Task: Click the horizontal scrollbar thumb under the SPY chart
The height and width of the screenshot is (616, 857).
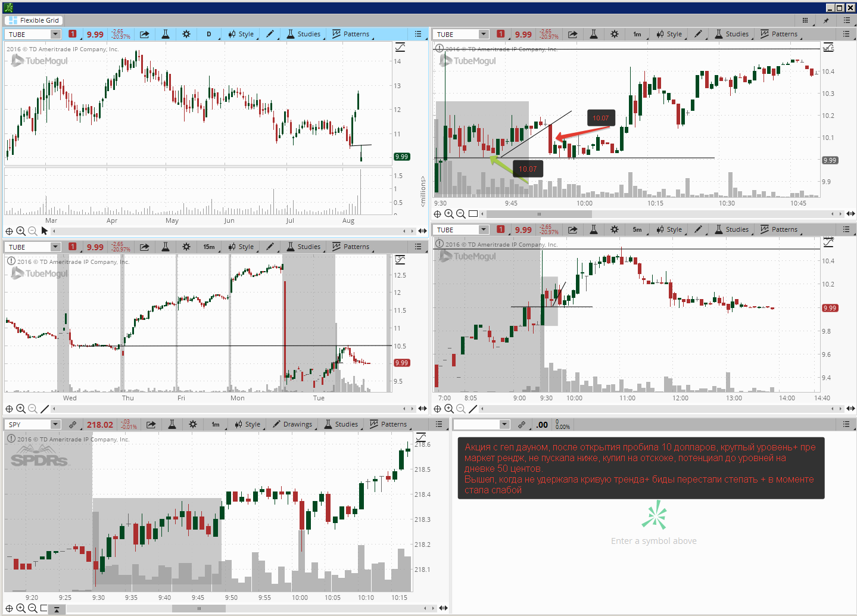Action: pyautogui.click(x=199, y=608)
